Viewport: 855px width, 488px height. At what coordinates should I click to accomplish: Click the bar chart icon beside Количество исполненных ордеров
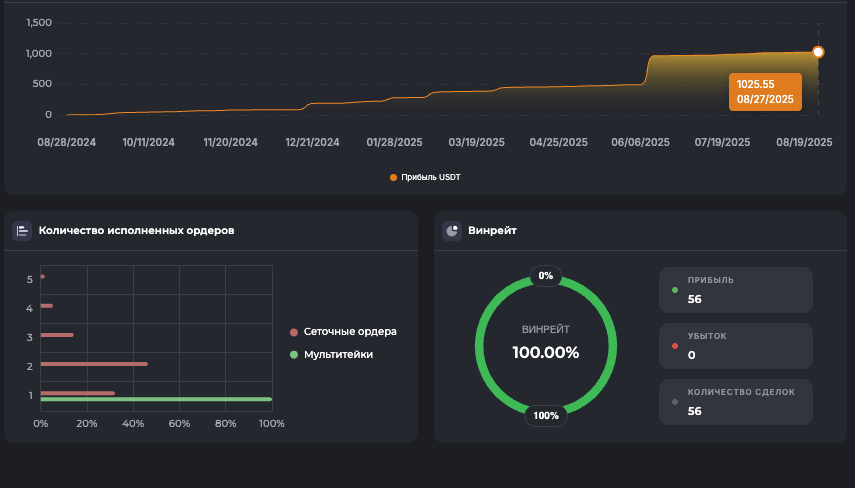(x=22, y=231)
